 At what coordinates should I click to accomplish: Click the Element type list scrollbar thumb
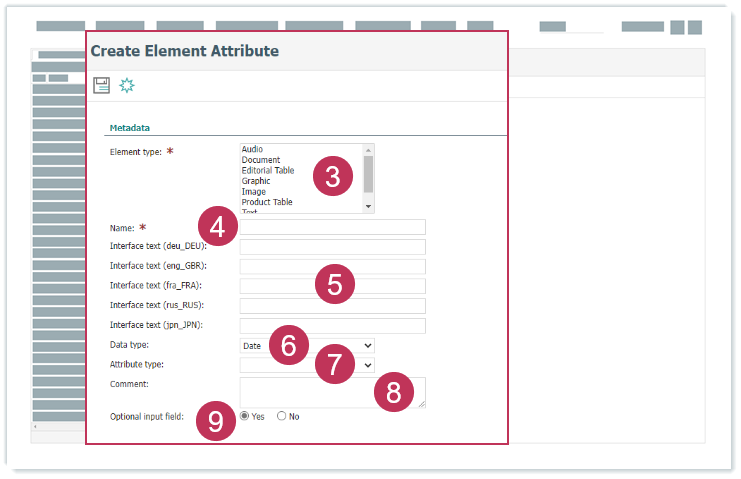point(369,172)
